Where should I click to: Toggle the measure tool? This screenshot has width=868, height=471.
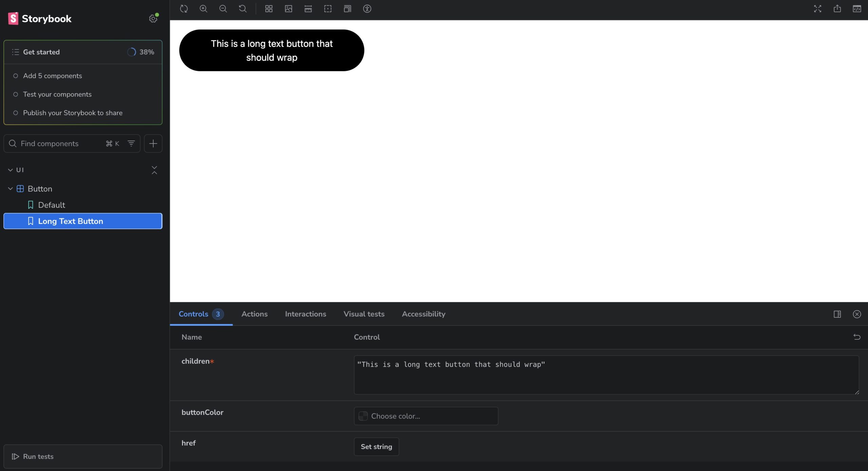[x=308, y=9]
